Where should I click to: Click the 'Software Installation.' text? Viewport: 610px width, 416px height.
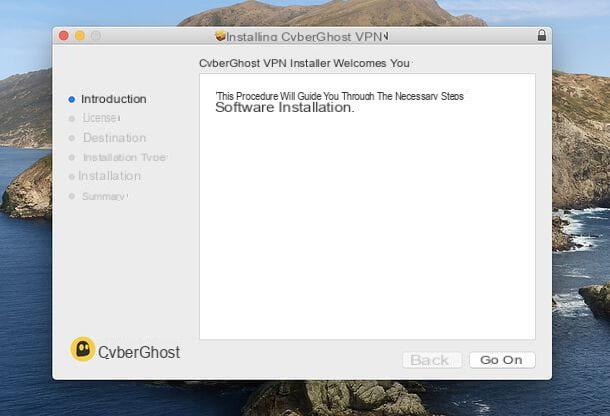284,107
